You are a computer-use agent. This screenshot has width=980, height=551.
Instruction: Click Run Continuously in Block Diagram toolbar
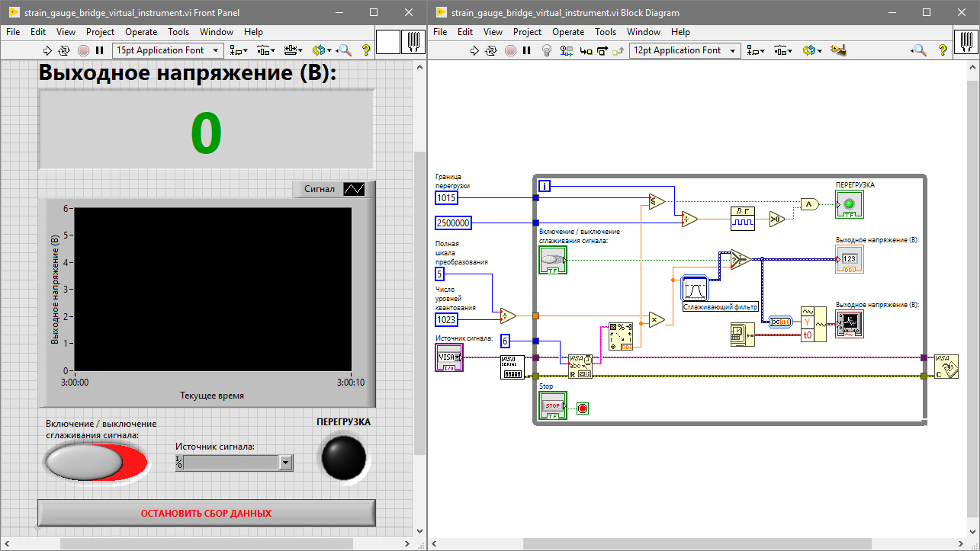(x=492, y=50)
